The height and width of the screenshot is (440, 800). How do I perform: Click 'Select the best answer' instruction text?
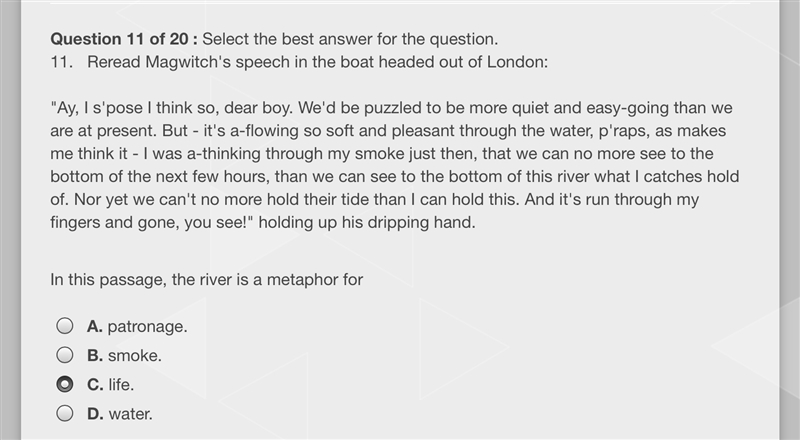[350, 39]
